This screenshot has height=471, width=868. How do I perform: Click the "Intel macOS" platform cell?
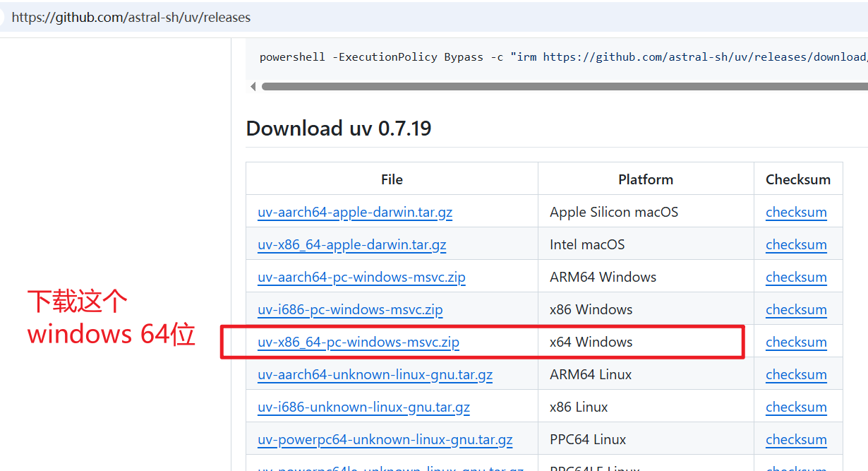(646, 245)
